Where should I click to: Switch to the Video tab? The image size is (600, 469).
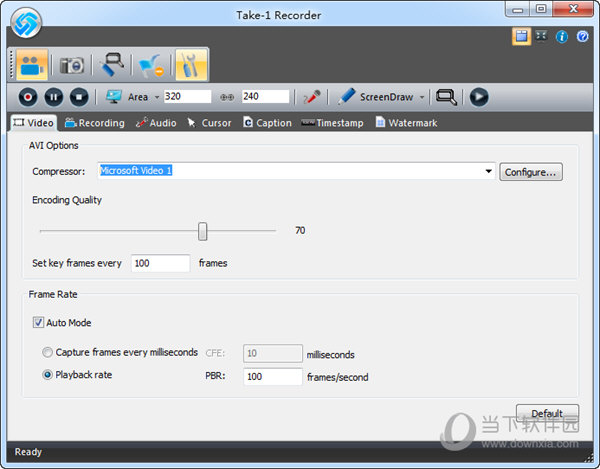coord(34,123)
